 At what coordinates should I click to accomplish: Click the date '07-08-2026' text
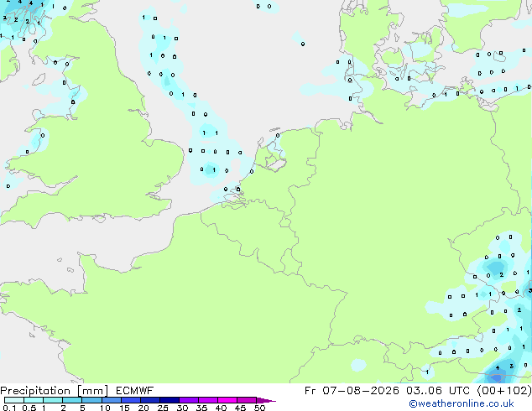(x=361, y=391)
